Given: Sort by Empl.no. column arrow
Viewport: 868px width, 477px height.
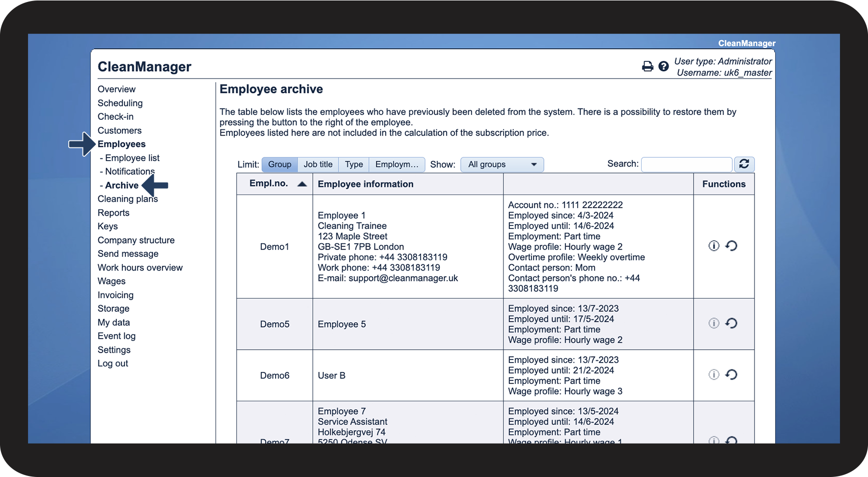Looking at the screenshot, I should coord(302,184).
